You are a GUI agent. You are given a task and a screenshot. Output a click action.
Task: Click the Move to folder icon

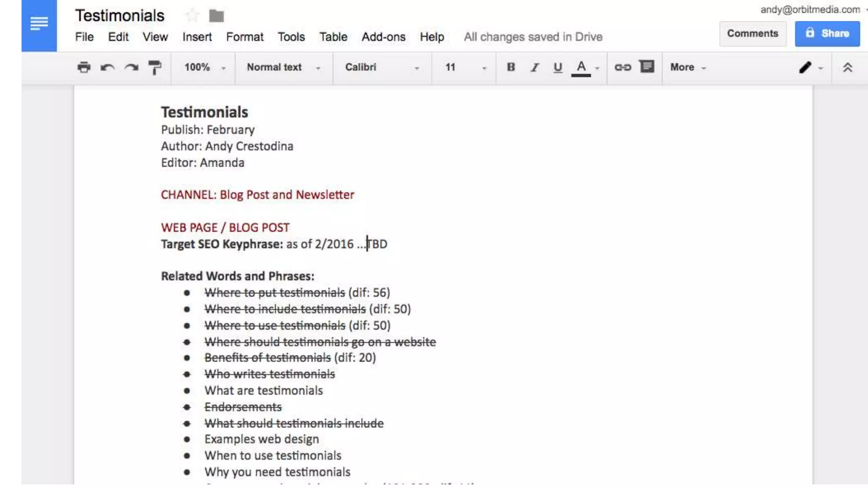pos(216,16)
